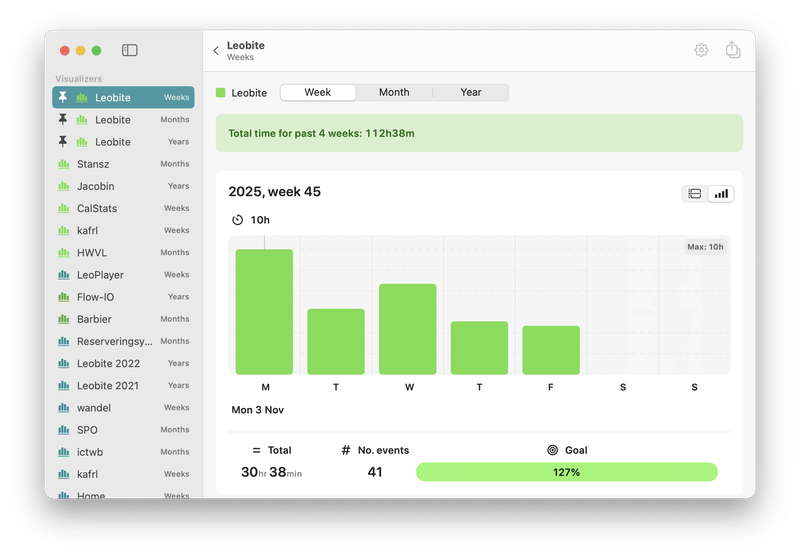Click the Saturday 'S' axis label

pyautogui.click(x=623, y=387)
